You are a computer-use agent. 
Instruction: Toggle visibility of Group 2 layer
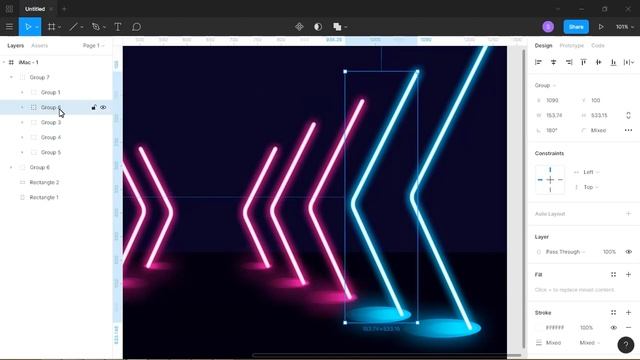103,107
